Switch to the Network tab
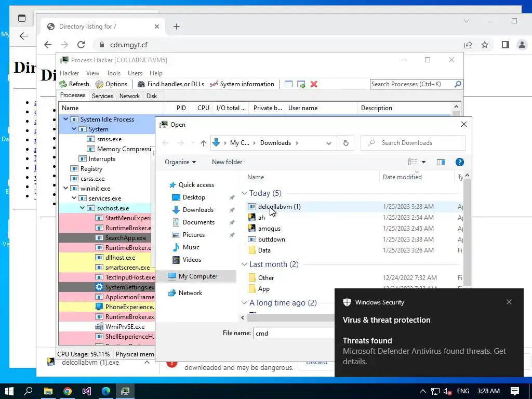 pos(129,96)
